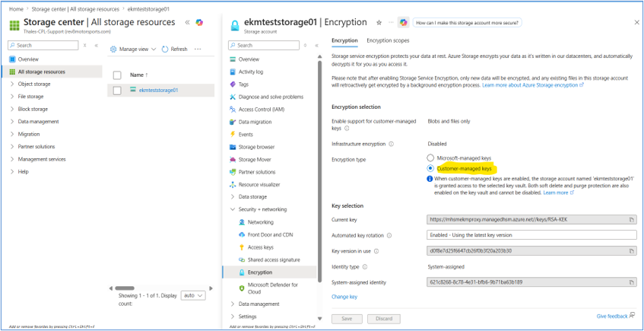Open Overview in storage account menu
This screenshot has width=644, height=331.
pyautogui.click(x=249, y=59)
